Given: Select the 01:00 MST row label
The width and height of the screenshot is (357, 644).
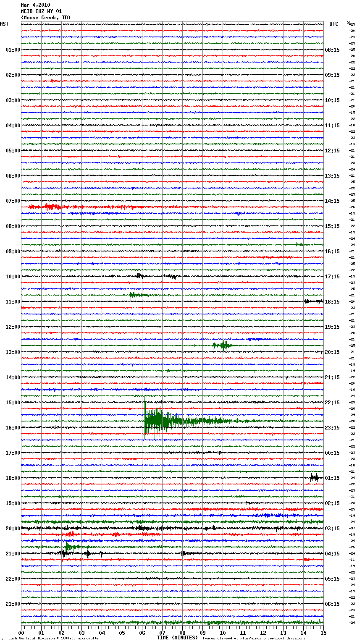Looking at the screenshot, I should tap(13, 50).
